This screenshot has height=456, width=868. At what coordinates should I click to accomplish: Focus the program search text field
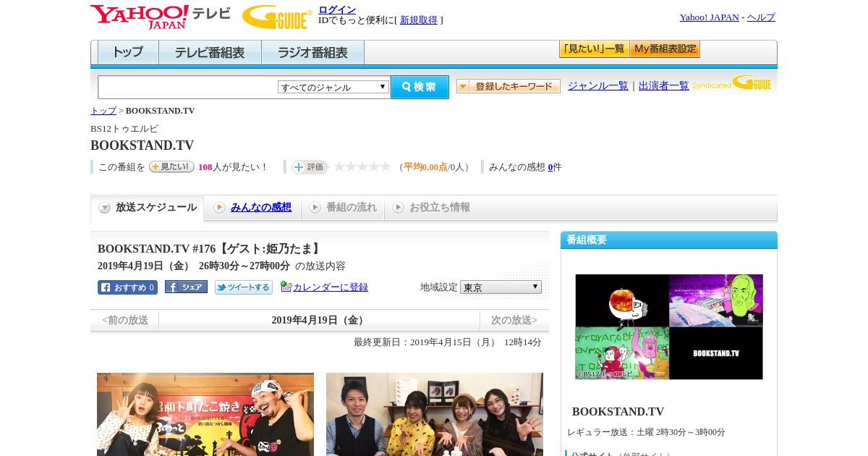click(x=187, y=88)
